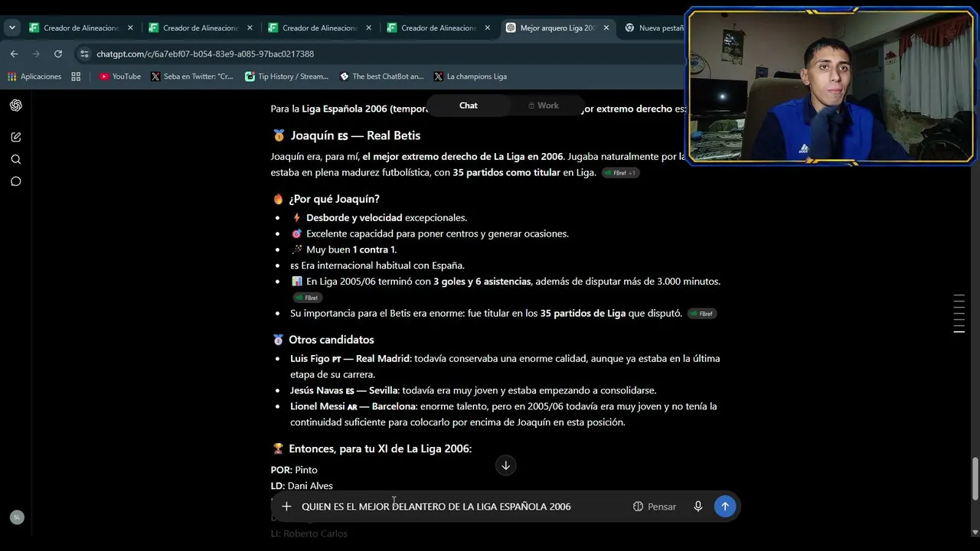Open the YouTube bookmark

[120, 77]
